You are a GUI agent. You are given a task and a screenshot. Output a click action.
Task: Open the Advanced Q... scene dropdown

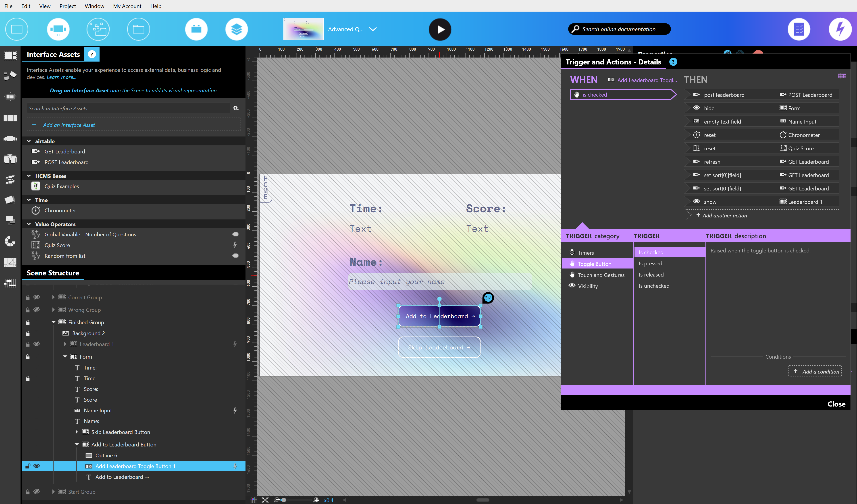tap(373, 29)
